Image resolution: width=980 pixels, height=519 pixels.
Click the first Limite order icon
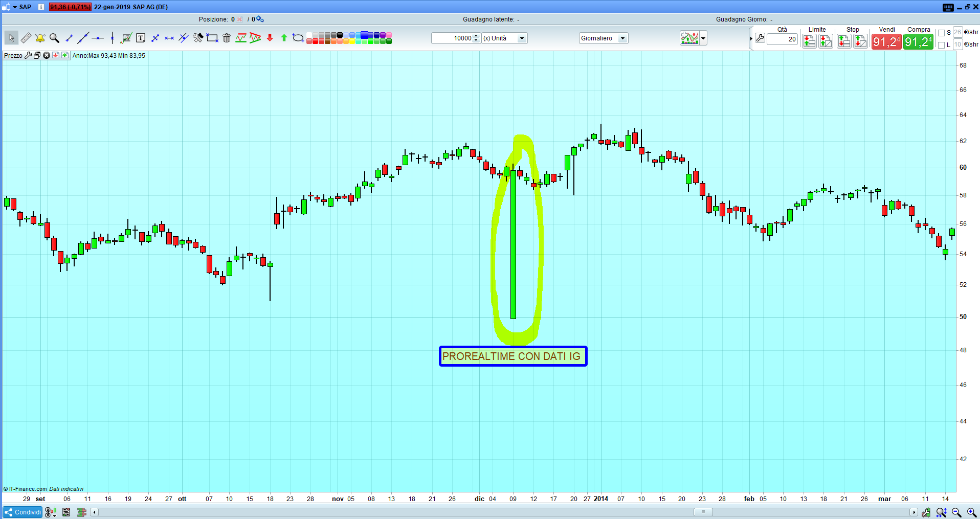(x=809, y=41)
